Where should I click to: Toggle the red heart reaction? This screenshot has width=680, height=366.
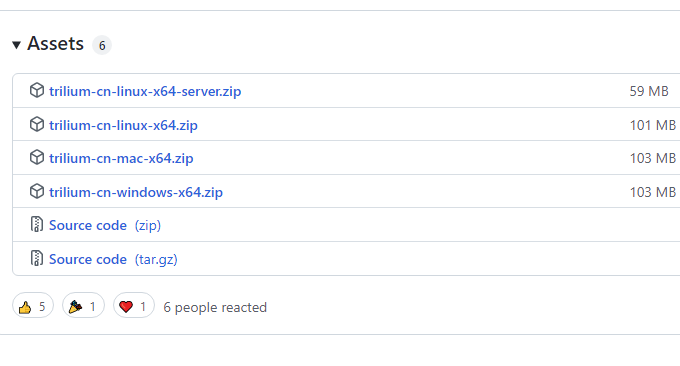click(134, 306)
